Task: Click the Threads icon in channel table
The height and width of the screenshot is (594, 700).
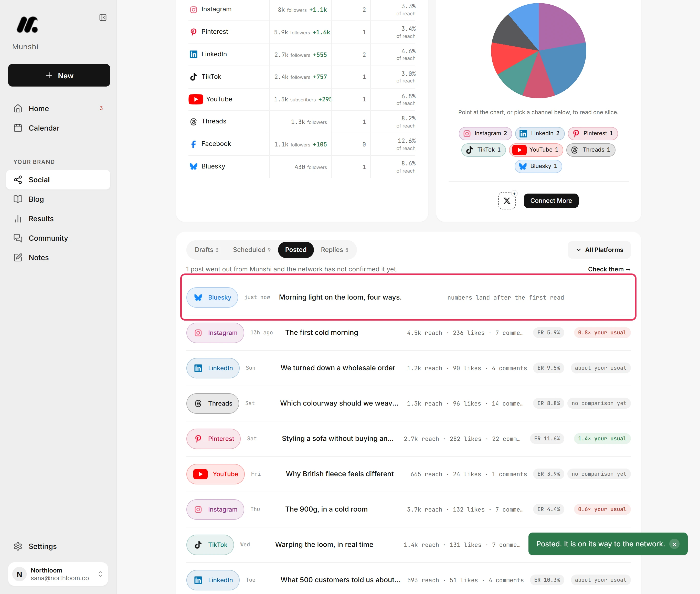Action: tap(194, 122)
